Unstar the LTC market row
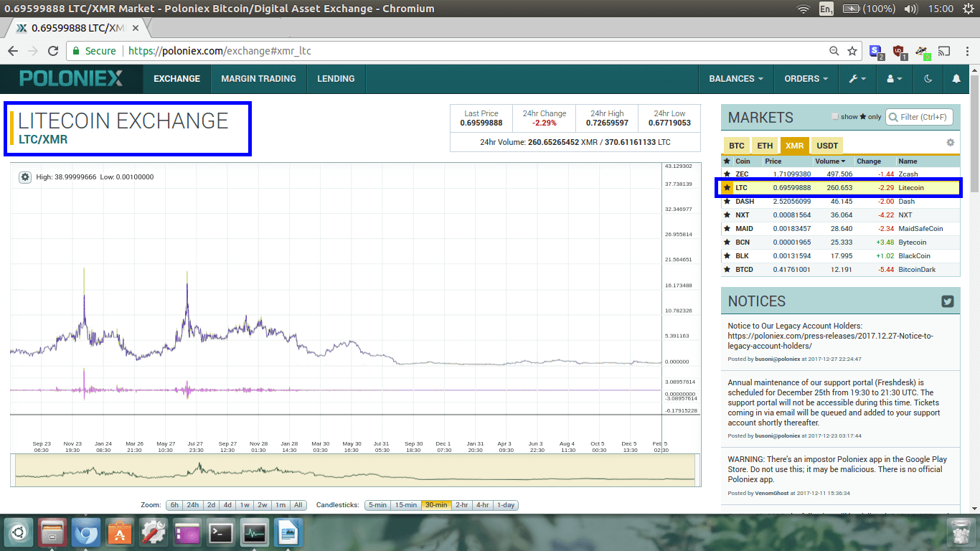The height and width of the screenshot is (551, 980). click(x=727, y=188)
